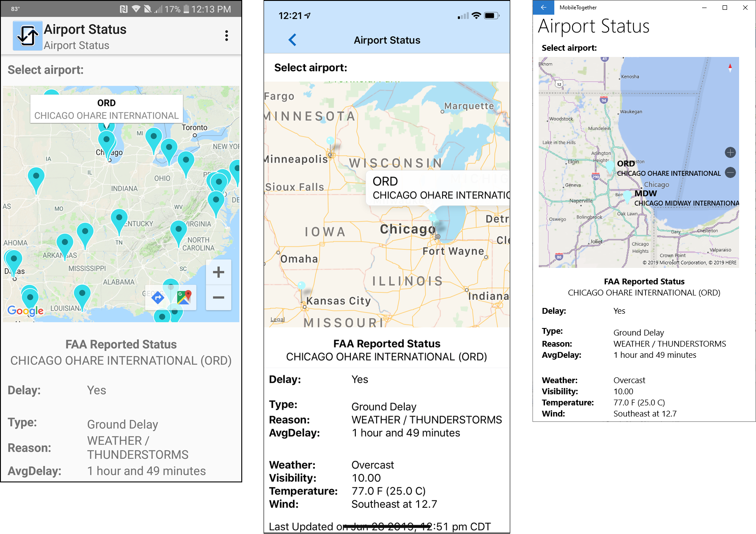
Task: Open the overflow menu on the Android Airport Status screen
Action: point(227,36)
